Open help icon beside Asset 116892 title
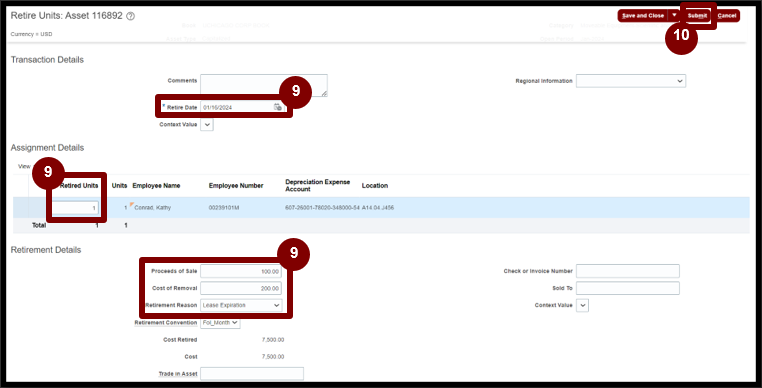The image size is (762, 388). pyautogui.click(x=130, y=16)
